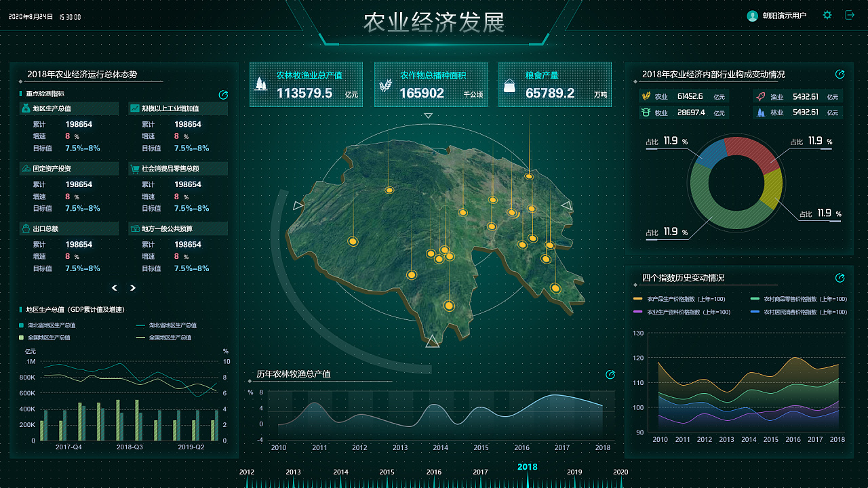Click the triangle arrow left of the map
Image resolution: width=868 pixels, height=488 pixels.
click(x=298, y=205)
